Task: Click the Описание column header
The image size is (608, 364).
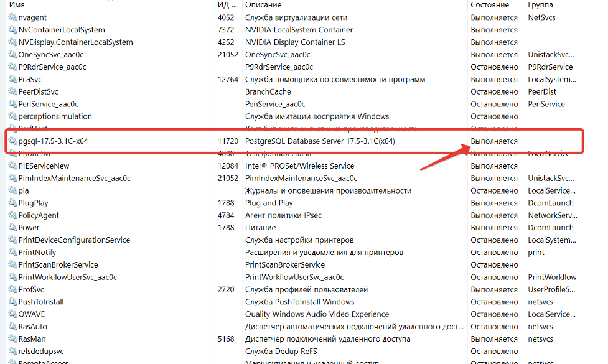Action: [263, 5]
